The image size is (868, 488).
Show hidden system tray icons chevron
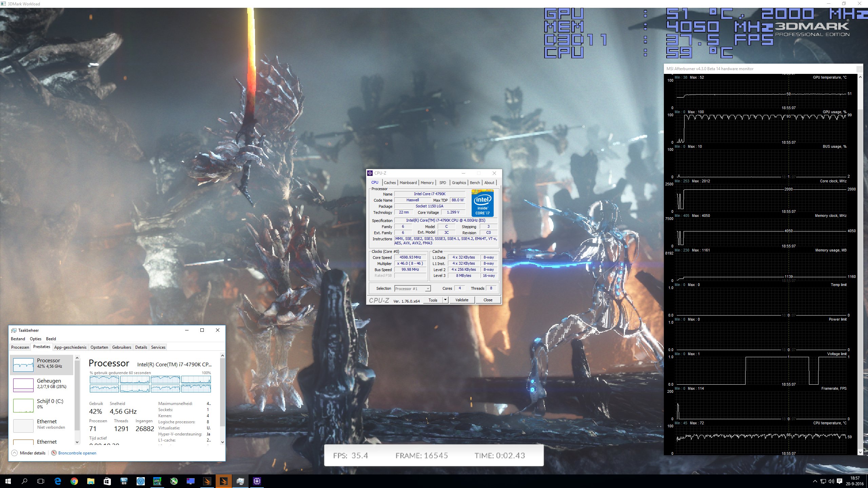815,481
